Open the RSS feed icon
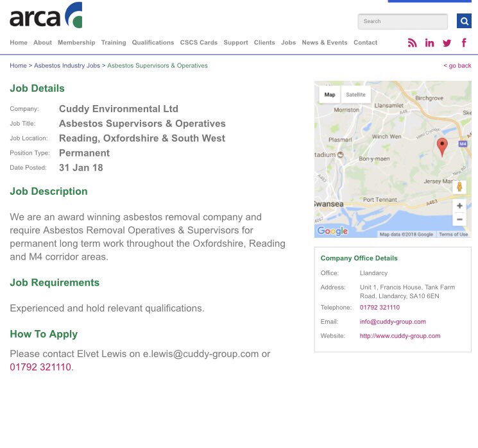Image resolution: width=478 pixels, height=448 pixels. tap(412, 43)
